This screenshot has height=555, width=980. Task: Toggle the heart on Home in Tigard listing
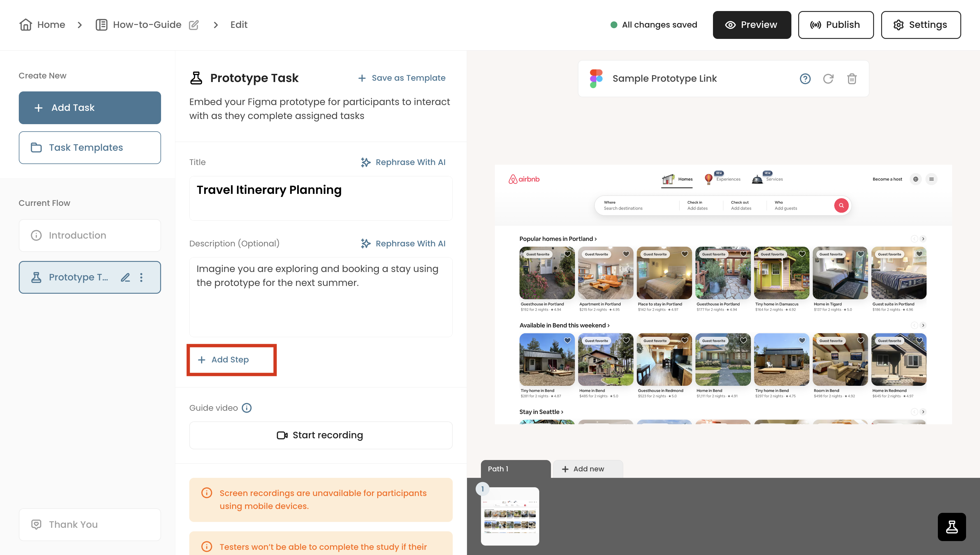pyautogui.click(x=861, y=254)
